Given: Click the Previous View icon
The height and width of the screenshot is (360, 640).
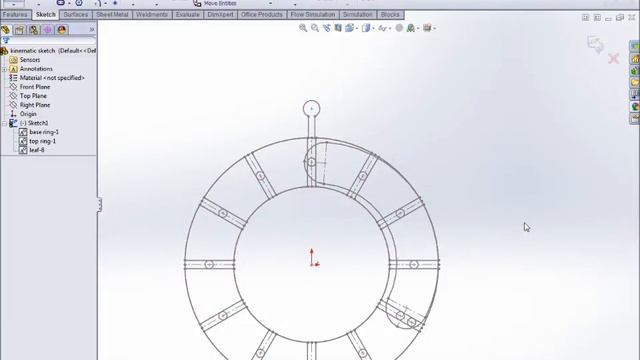Looking at the screenshot, I should (327, 28).
